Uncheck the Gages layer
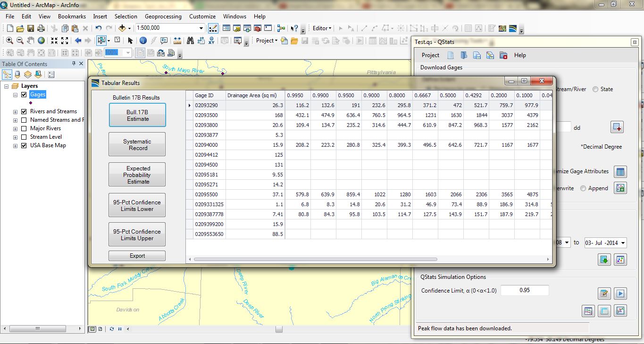Image resolution: width=644 pixels, height=344 pixels. 23,94
